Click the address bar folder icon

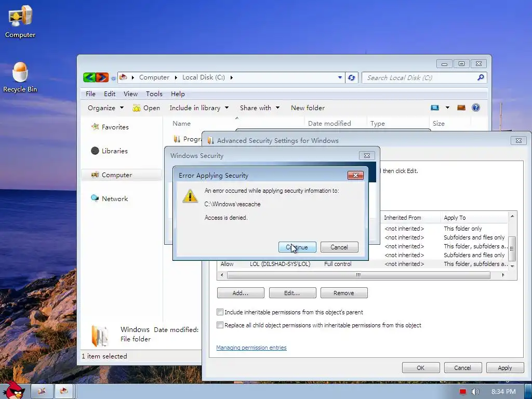(123, 77)
